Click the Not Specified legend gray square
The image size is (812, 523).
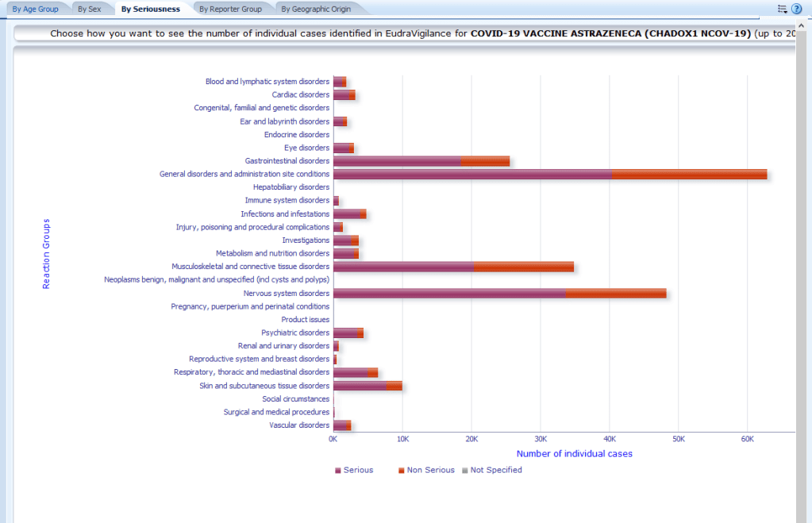465,471
